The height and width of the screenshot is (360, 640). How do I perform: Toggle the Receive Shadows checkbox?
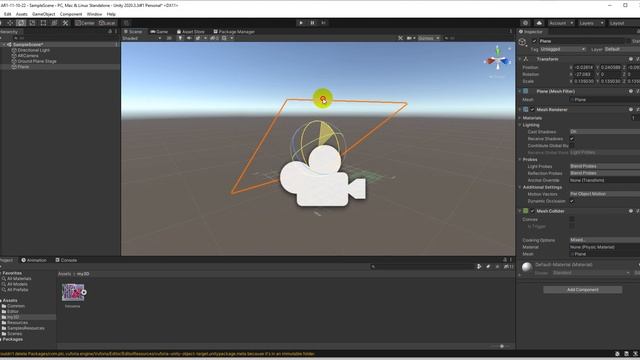pos(572,139)
